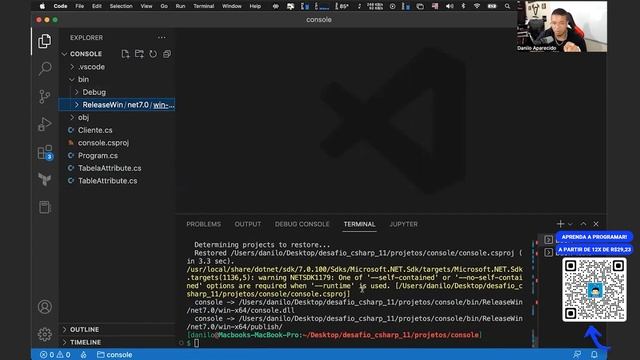Open the Edit menu
Viewport: 640px width, 360px height.
coord(97,6)
